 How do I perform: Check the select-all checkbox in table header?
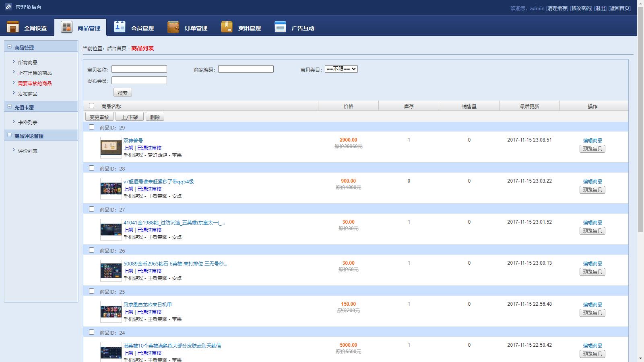[x=91, y=105]
